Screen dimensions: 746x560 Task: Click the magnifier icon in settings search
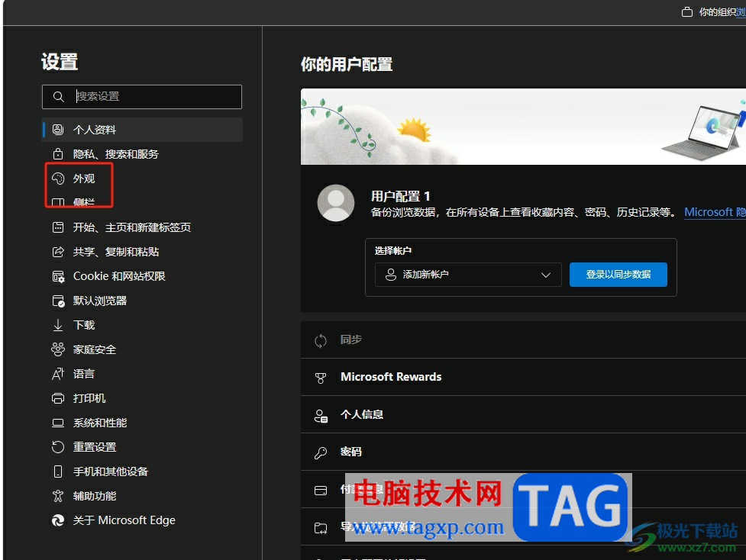[59, 97]
